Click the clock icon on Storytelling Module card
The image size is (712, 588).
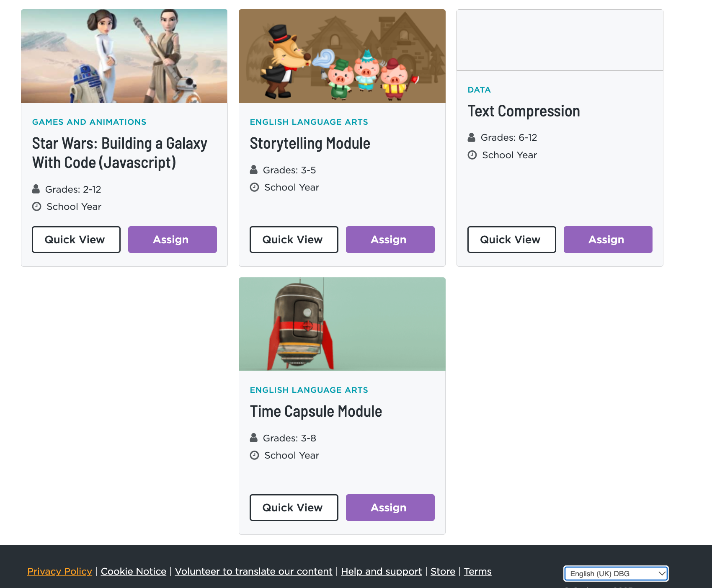pos(255,187)
